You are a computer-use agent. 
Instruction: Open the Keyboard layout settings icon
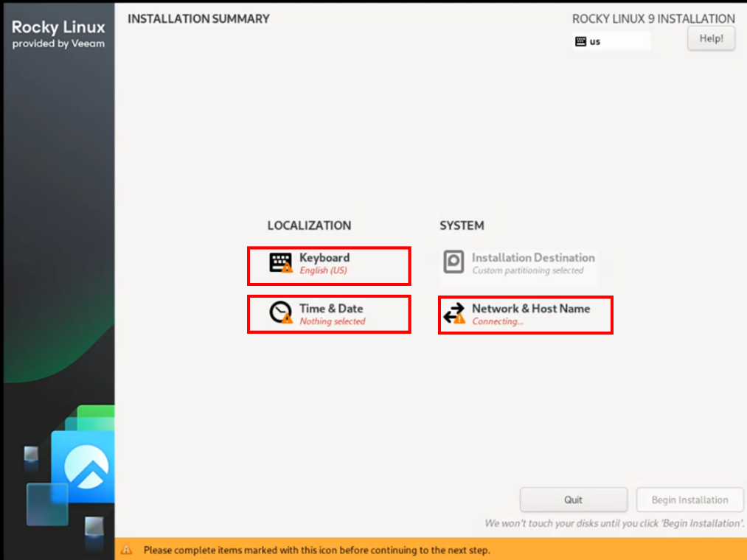(x=281, y=263)
